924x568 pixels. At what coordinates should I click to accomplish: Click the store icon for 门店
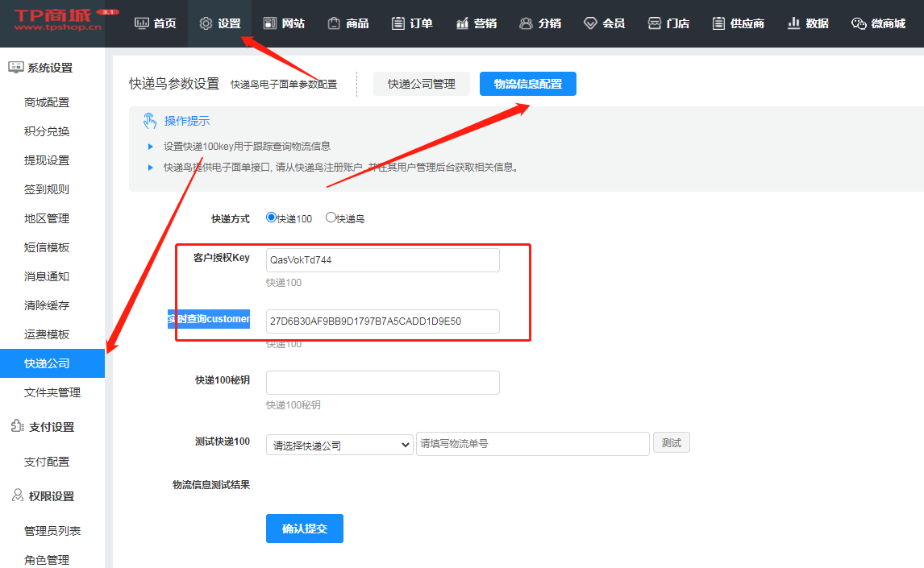click(x=655, y=23)
